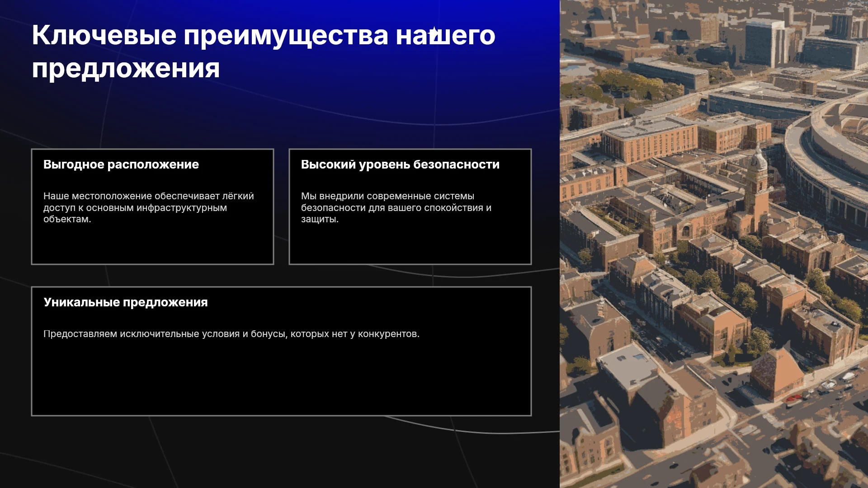The height and width of the screenshot is (488, 868).
Task: Select the slide title 'Ключевые преимущества нашего предложения'
Action: click(264, 52)
